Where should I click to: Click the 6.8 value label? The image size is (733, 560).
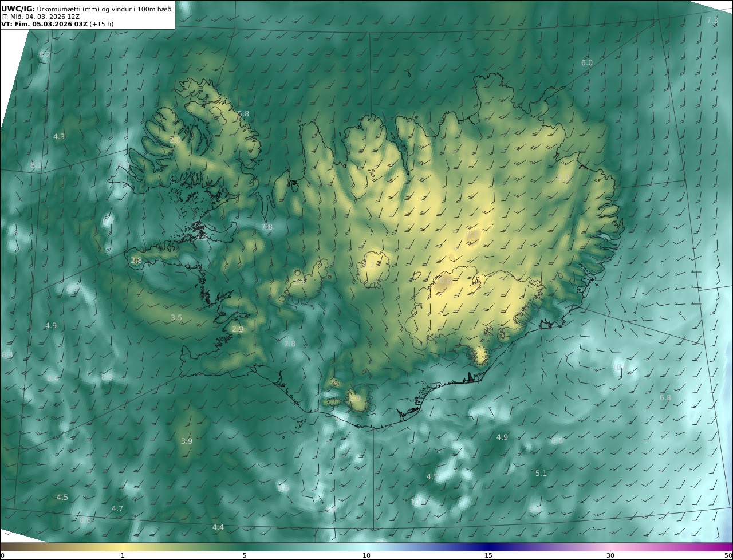click(665, 397)
